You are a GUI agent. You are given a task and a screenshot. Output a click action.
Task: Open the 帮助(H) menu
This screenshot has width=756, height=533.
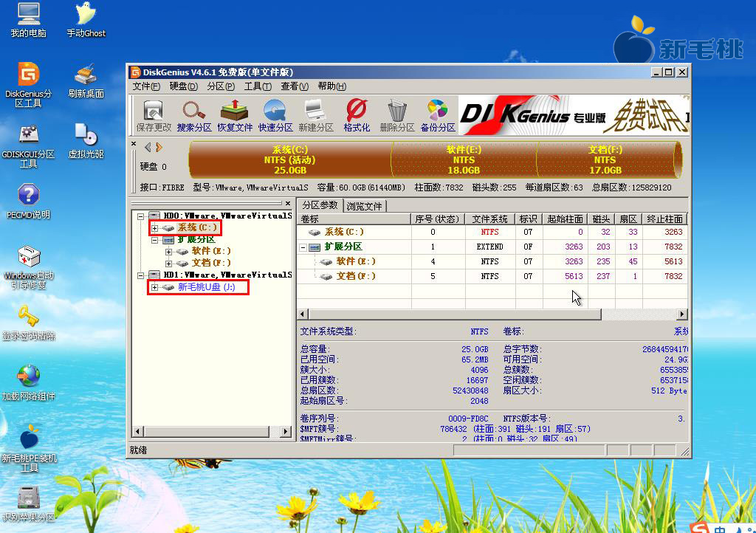point(331,86)
